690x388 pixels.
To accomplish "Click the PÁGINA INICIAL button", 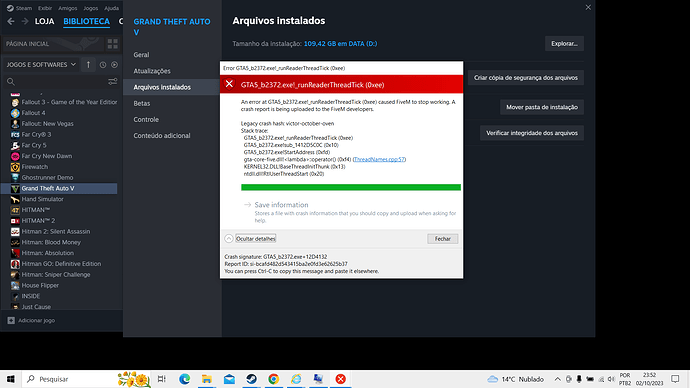I will click(x=53, y=44).
